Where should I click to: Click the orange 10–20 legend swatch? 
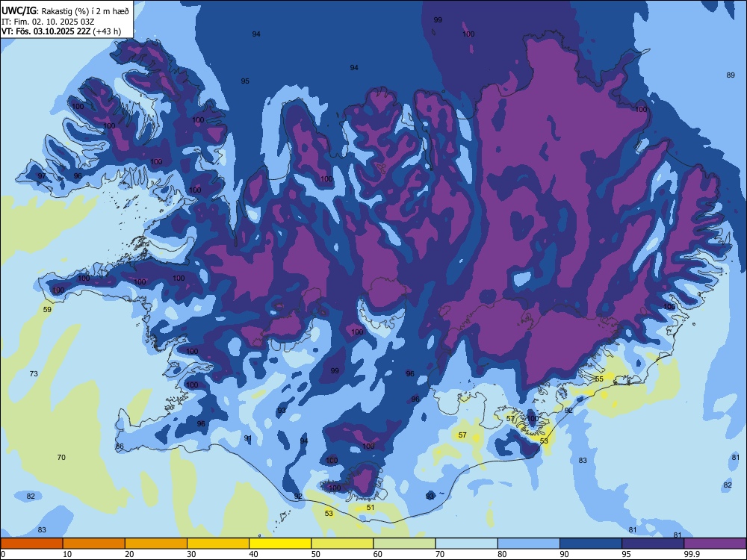(x=94, y=544)
